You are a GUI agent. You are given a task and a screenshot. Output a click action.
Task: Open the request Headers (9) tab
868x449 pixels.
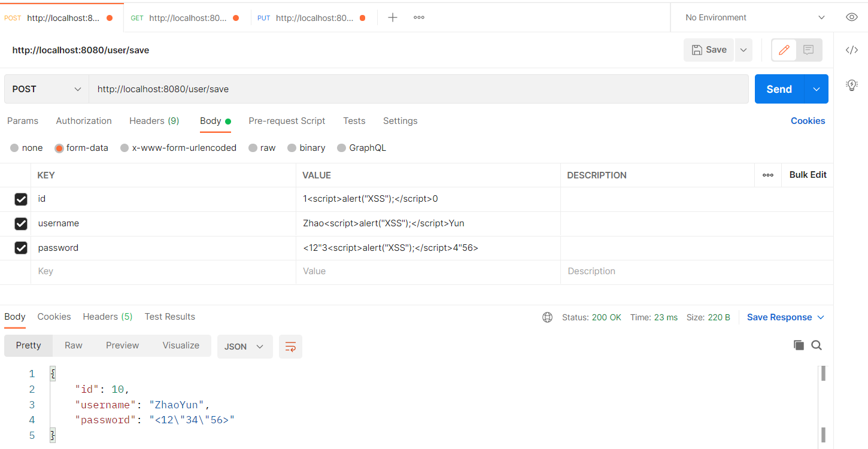(x=154, y=121)
